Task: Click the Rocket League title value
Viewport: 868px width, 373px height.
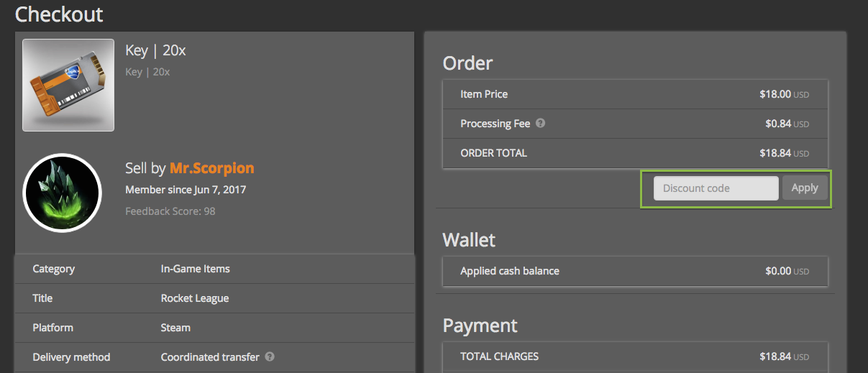Action: 194,298
